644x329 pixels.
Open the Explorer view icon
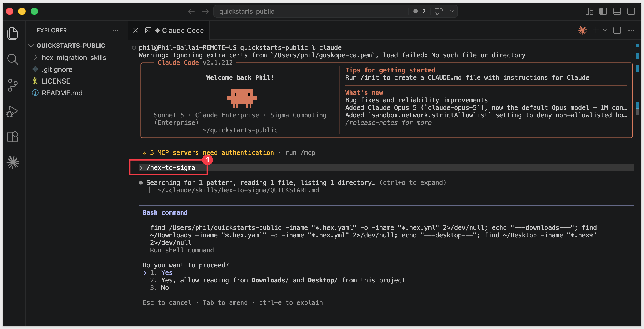pyautogui.click(x=13, y=33)
